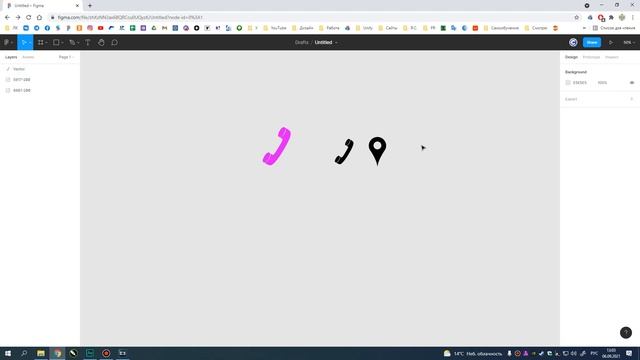This screenshot has width=640, height=360.
Task: Open the browser extensions puzzle icon
Action: (611, 17)
